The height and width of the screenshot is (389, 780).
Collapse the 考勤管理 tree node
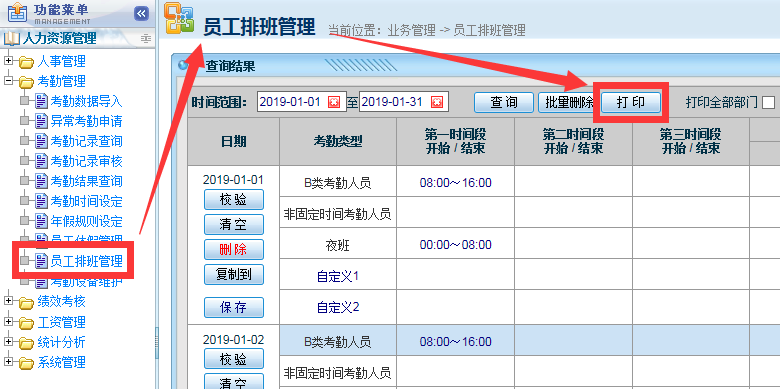point(8,80)
